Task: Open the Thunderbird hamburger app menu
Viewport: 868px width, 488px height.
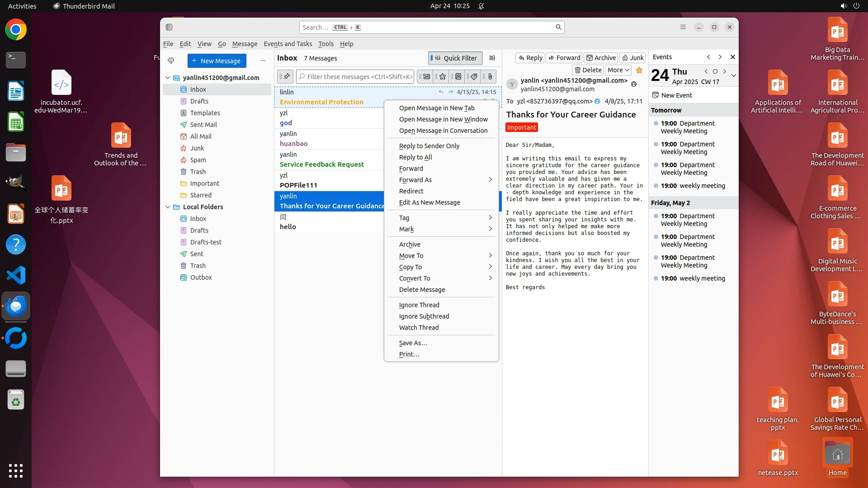Action: (683, 27)
